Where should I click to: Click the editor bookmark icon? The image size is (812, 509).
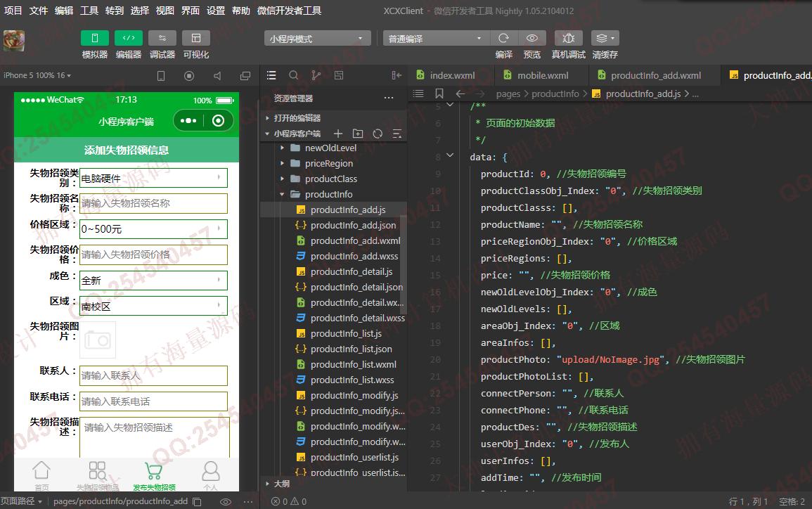coord(439,94)
